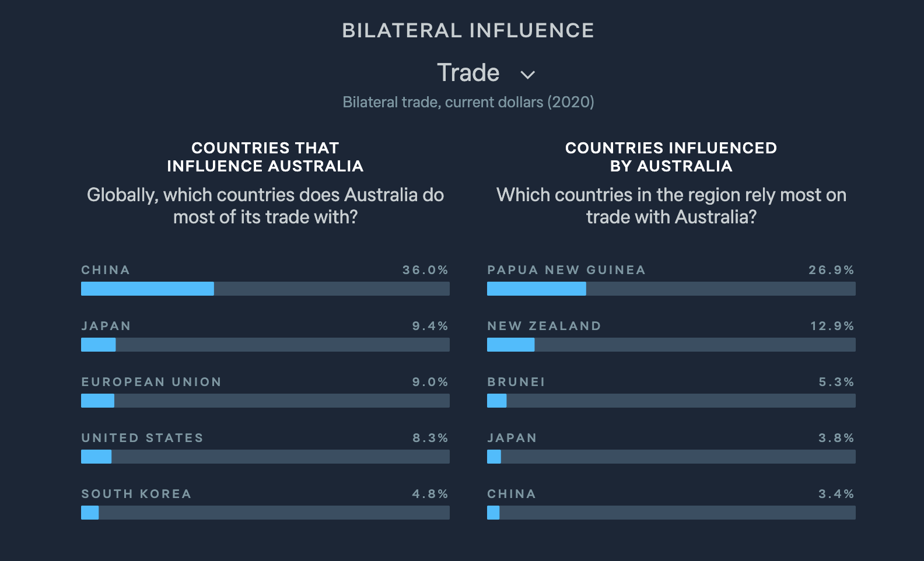This screenshot has height=561, width=924.
Task: Click the chevron arrow beside Trade
Action: (x=527, y=75)
